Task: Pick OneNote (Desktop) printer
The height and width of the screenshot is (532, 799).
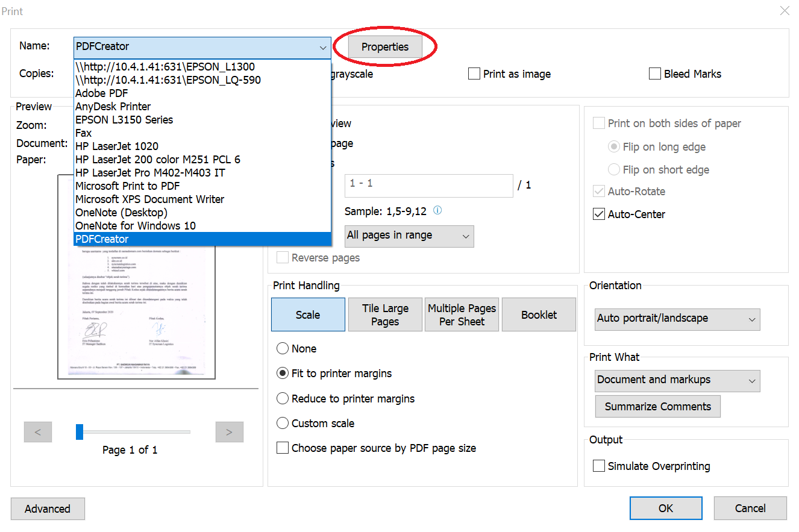Action: [x=202, y=213]
